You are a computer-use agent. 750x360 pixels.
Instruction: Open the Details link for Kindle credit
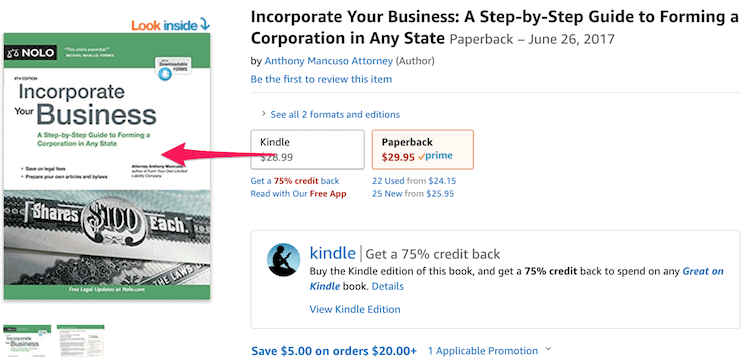click(388, 286)
